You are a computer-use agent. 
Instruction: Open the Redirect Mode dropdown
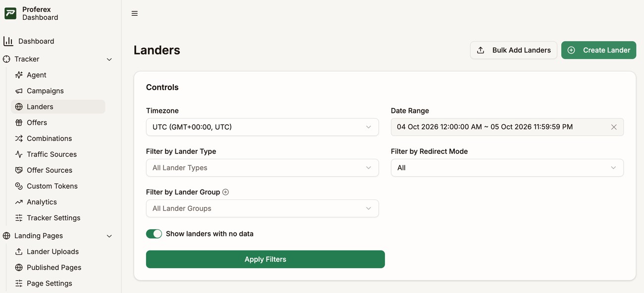click(507, 168)
